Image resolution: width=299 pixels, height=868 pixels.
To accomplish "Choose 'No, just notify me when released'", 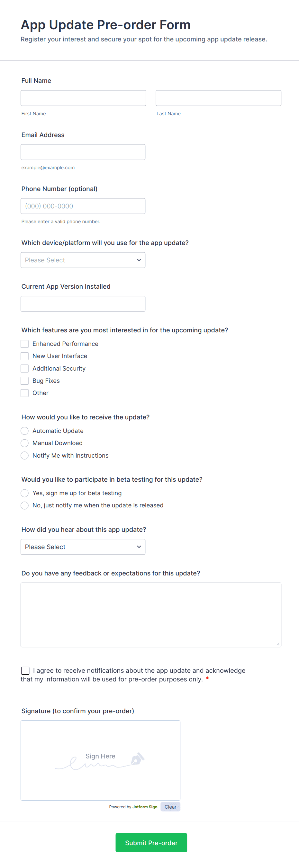I will point(24,505).
